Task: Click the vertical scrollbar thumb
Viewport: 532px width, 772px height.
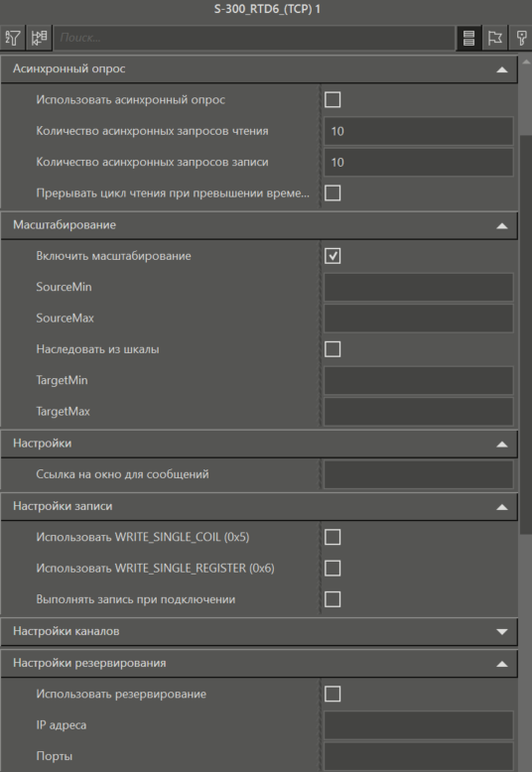Action: (x=526, y=334)
